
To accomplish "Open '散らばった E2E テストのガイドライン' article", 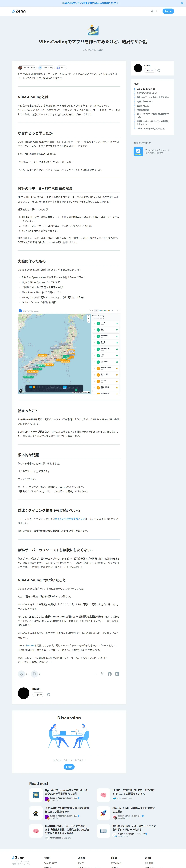I will point(134,827).
